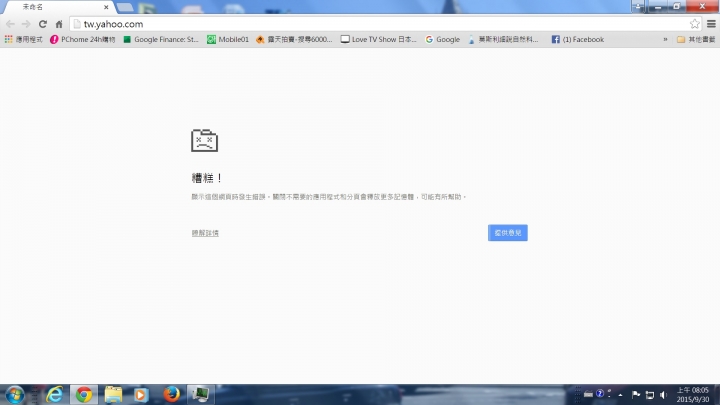Open the volume control in system tray
Screen dimensions: 720x405
663,394
